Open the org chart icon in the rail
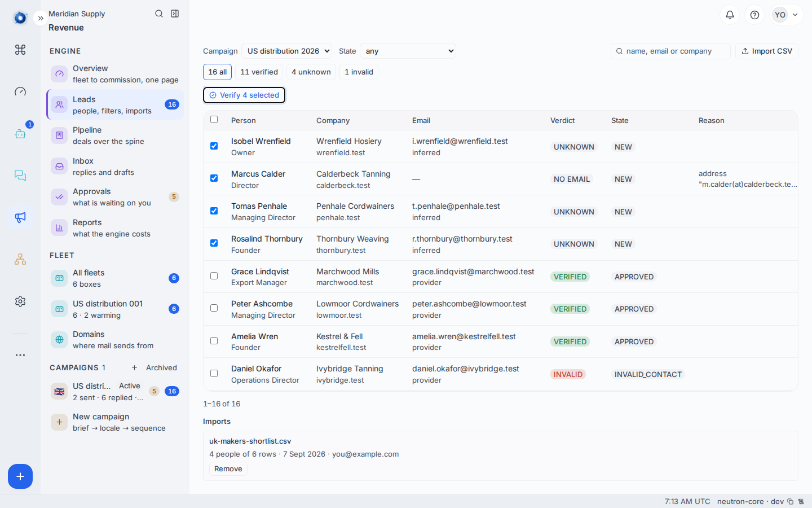Image resolution: width=812 pixels, height=508 pixels. click(x=20, y=259)
